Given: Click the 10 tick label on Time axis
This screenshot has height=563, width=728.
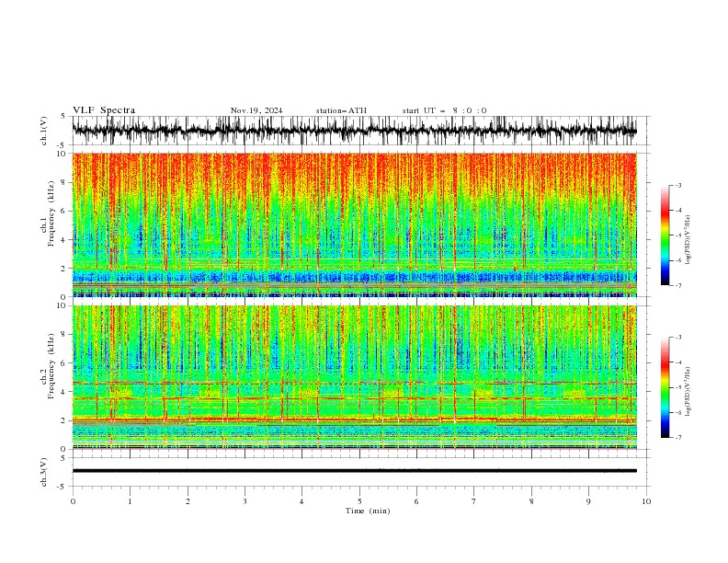Looking at the screenshot, I should (x=646, y=501).
